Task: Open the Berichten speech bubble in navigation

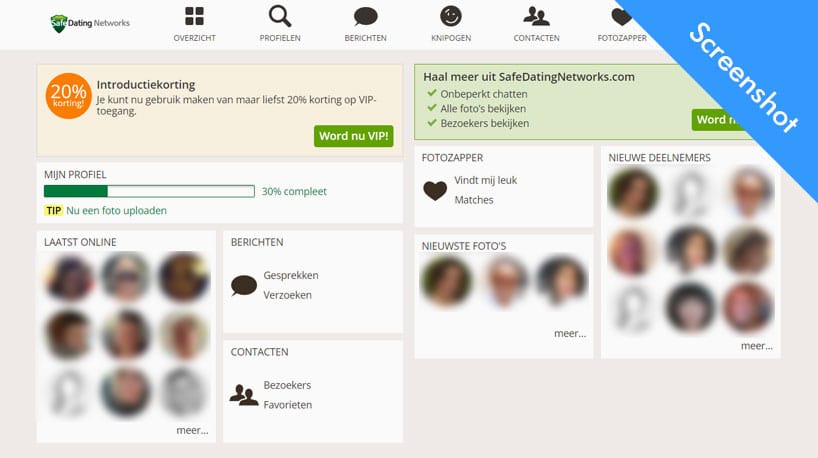Action: tap(365, 17)
